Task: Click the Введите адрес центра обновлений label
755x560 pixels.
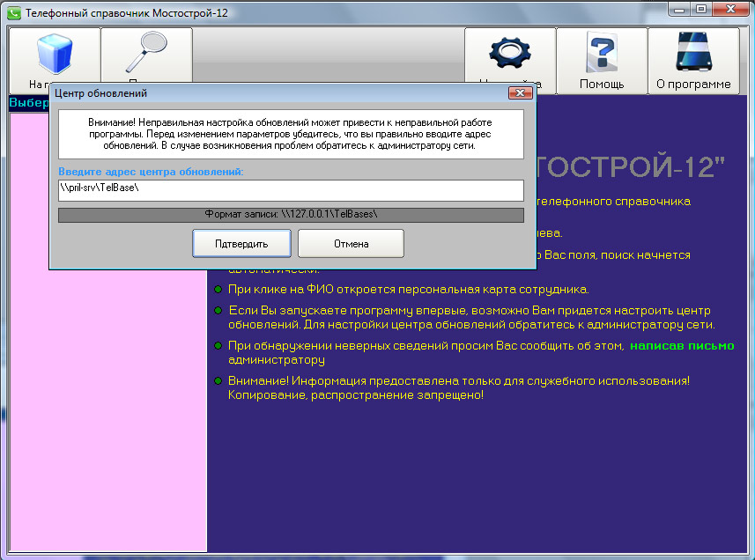Action: click(x=151, y=172)
